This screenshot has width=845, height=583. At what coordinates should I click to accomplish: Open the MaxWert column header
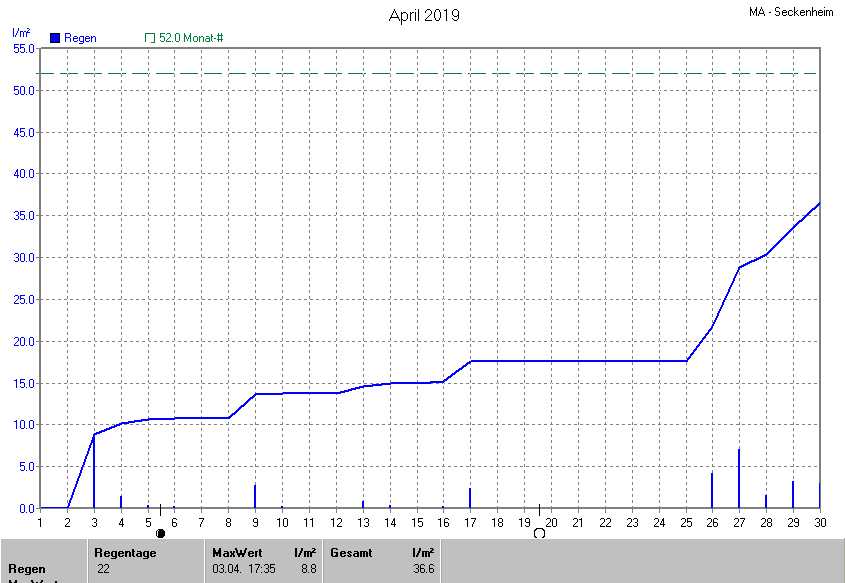point(236,552)
